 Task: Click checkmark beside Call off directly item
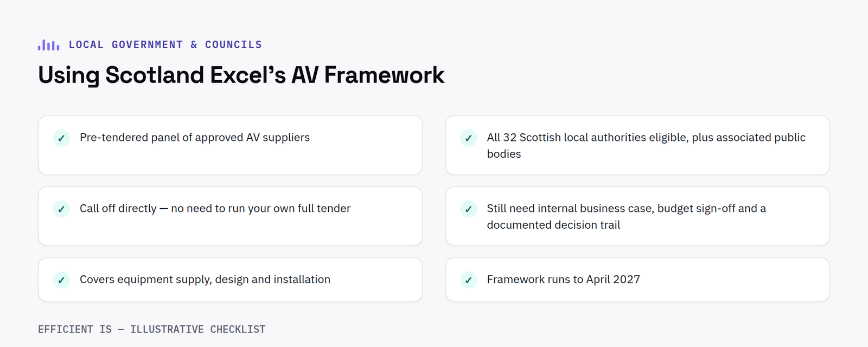pyautogui.click(x=61, y=209)
